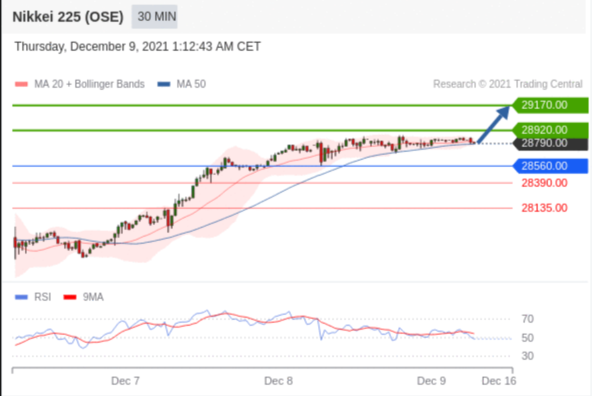Click the blue upward forecast arrow
593x396 pixels.
click(x=494, y=124)
